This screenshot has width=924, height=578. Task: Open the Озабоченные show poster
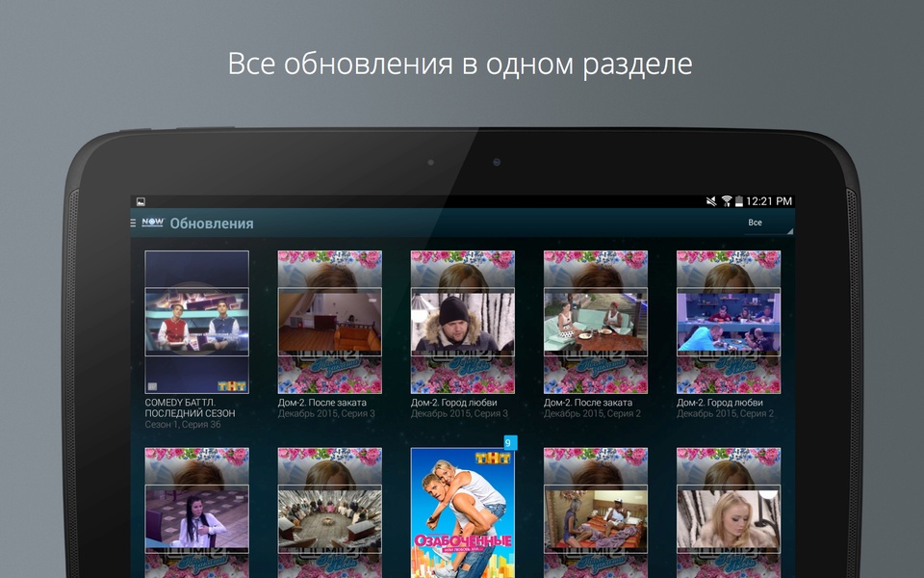463,512
